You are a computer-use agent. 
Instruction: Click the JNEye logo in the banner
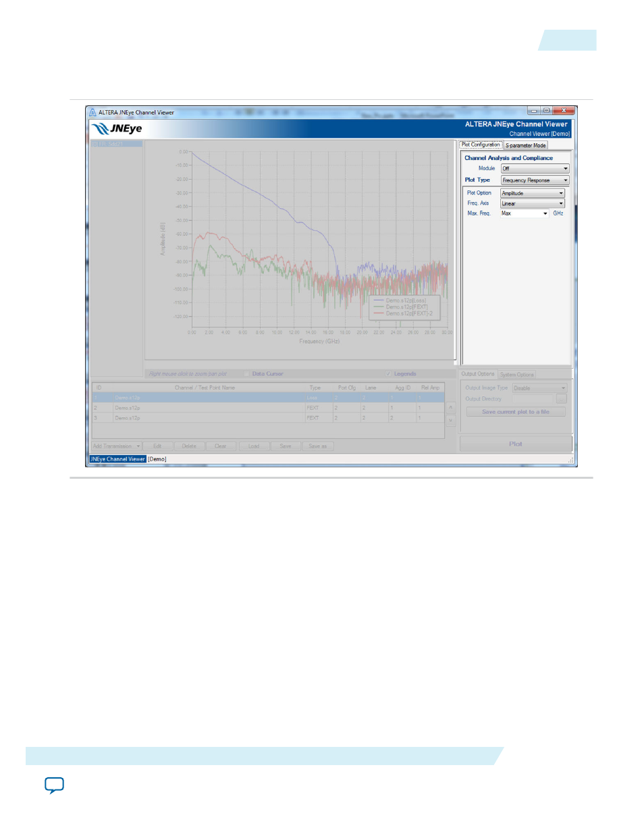tap(117, 128)
